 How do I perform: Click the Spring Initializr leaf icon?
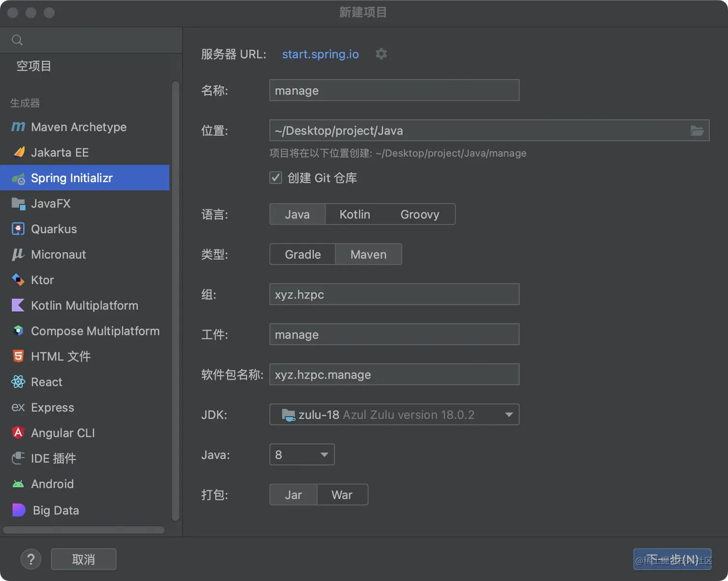click(x=18, y=178)
